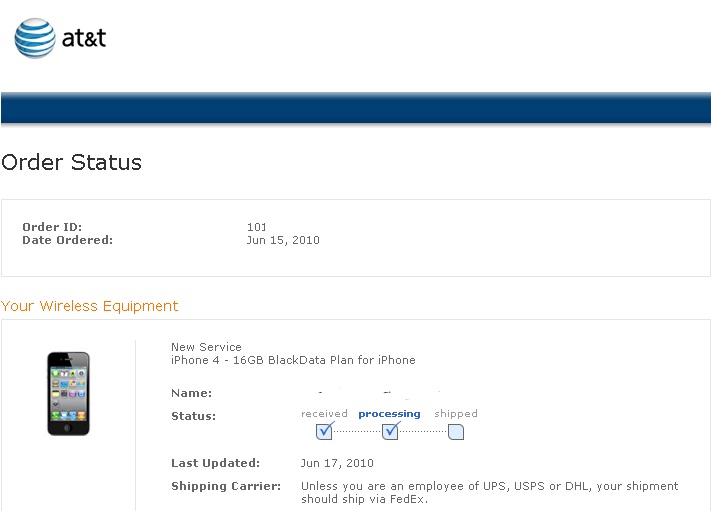Screen dimensions: 711x511
Task: Click the received status label
Action: pos(324,414)
